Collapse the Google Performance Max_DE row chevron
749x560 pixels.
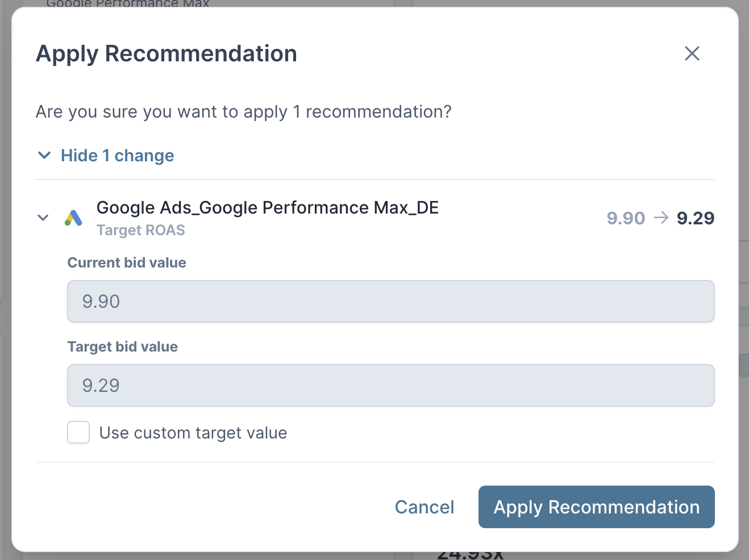[43, 218]
